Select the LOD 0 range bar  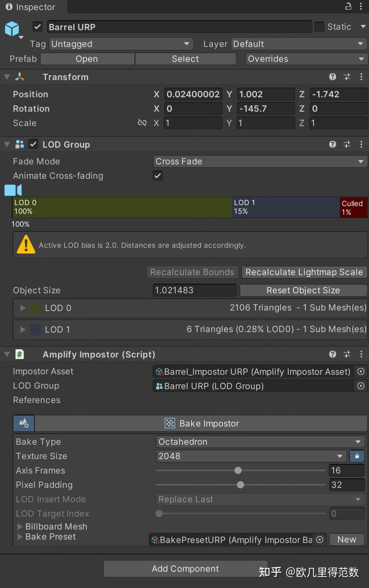(x=122, y=207)
